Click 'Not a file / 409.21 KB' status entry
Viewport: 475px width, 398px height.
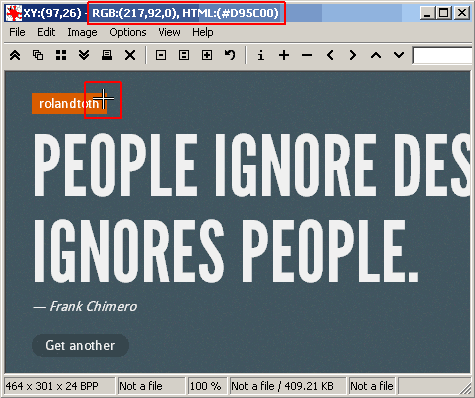(x=288, y=386)
